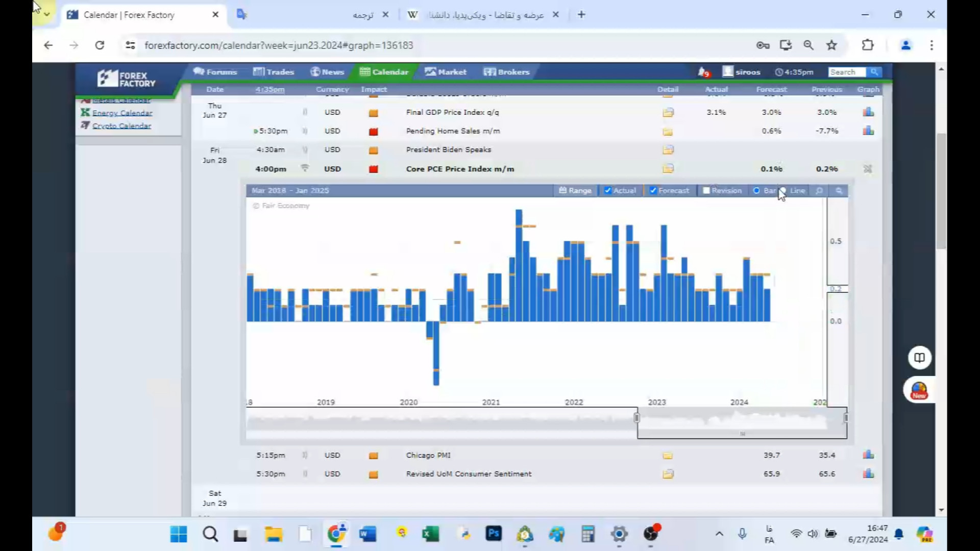Viewport: 980px width, 551px height.
Task: Open Pending Home Sales detail folder
Action: (668, 131)
